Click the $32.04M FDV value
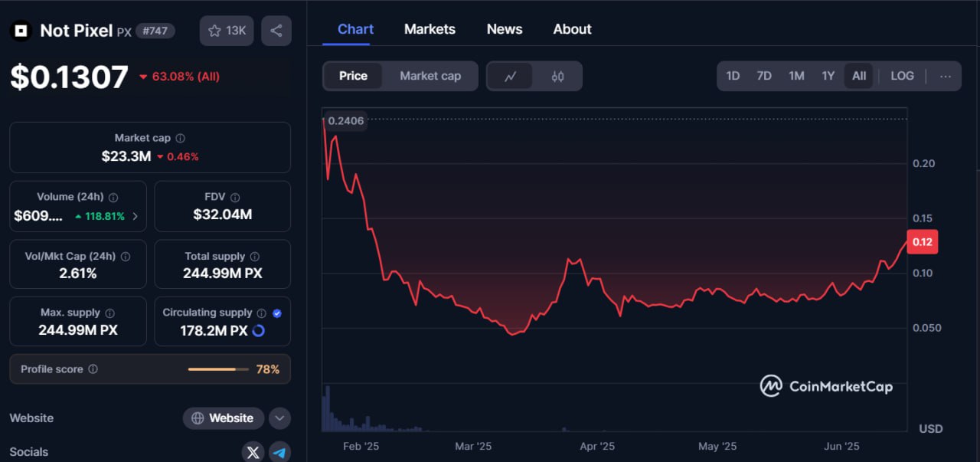980x462 pixels. click(222, 215)
